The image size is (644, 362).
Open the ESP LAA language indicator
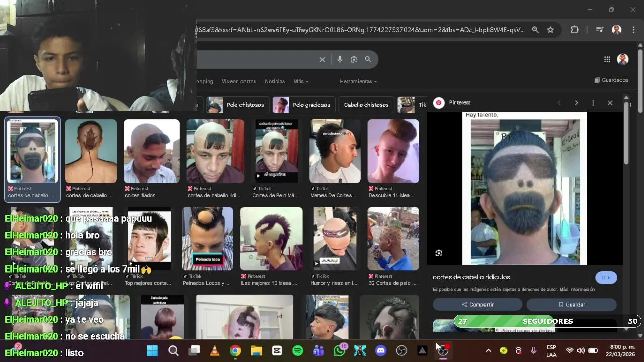point(551,351)
